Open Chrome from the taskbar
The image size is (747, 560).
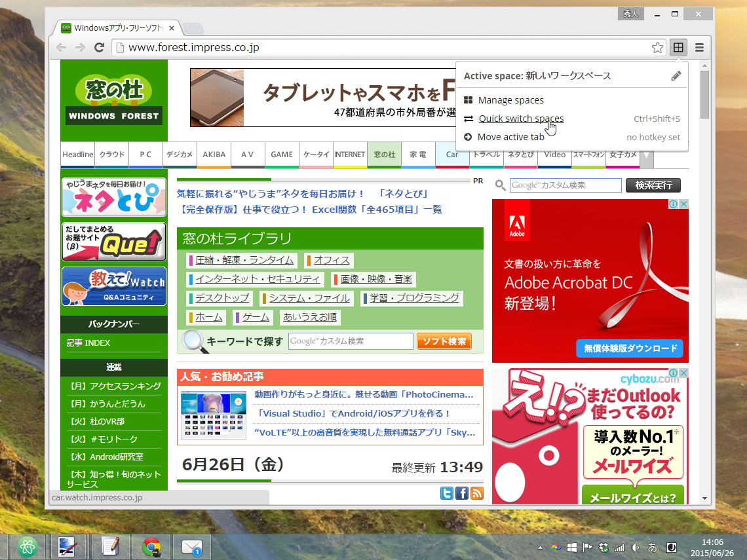coord(152,547)
